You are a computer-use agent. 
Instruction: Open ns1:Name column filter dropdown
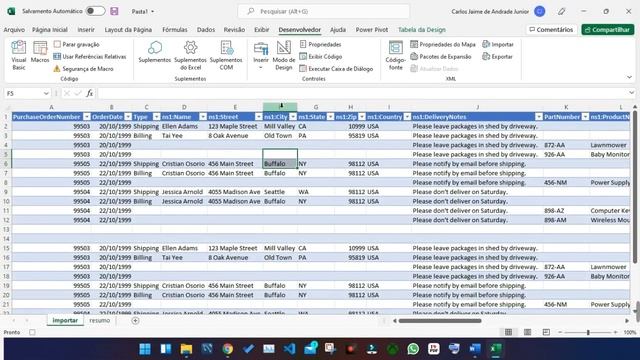tap(203, 117)
